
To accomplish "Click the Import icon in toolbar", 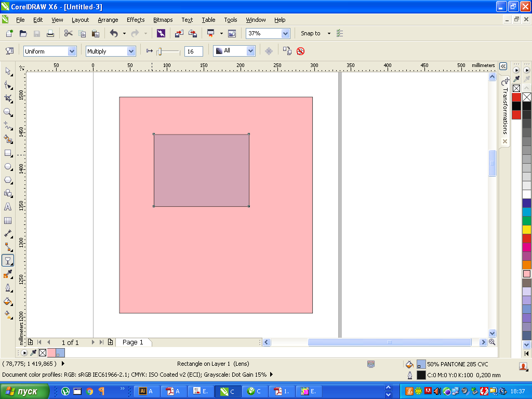I will click(179, 33).
